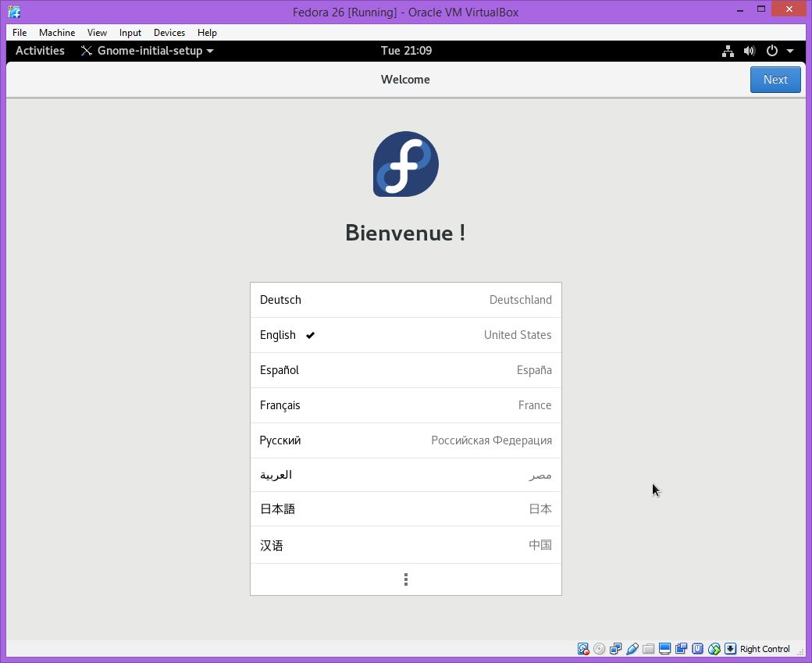Expand the GNOME system menu arrow

tap(790, 51)
